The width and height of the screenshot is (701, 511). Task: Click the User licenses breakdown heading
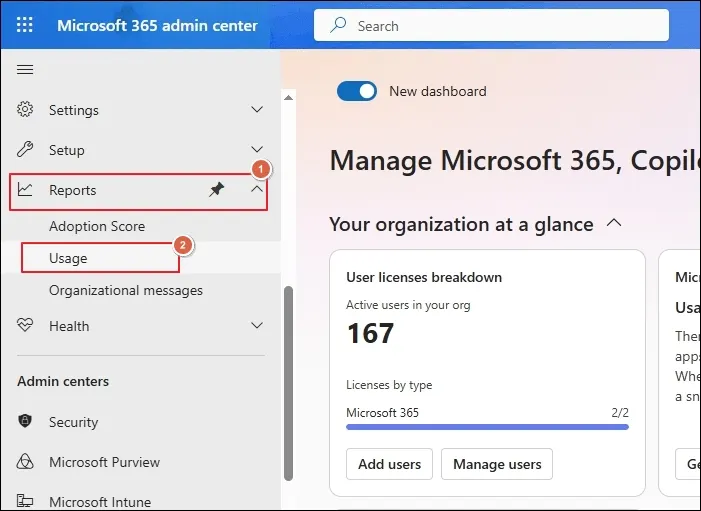[x=424, y=277]
